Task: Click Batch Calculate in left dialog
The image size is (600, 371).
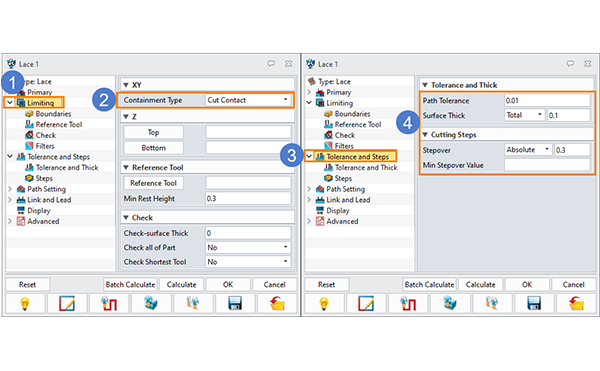Action: [x=130, y=285]
